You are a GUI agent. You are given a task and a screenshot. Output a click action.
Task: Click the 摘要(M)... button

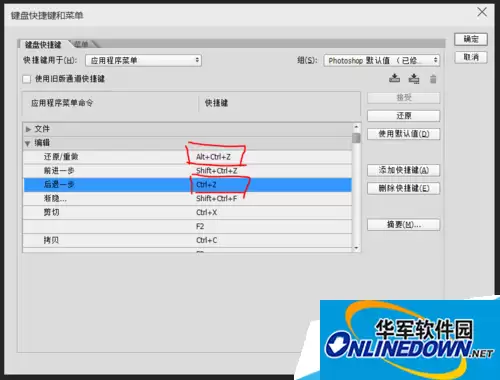[404, 225]
